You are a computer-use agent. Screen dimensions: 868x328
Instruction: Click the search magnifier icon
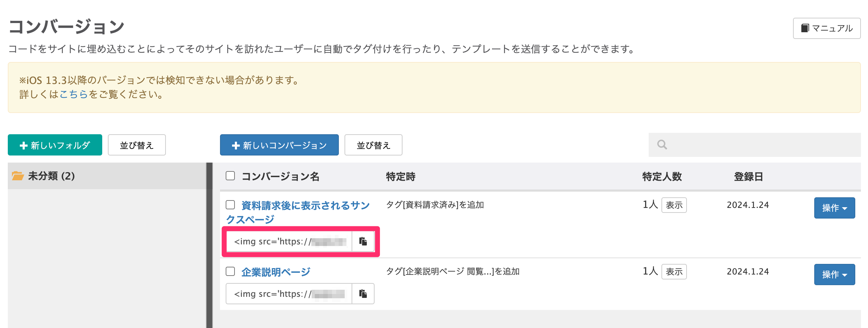(662, 145)
